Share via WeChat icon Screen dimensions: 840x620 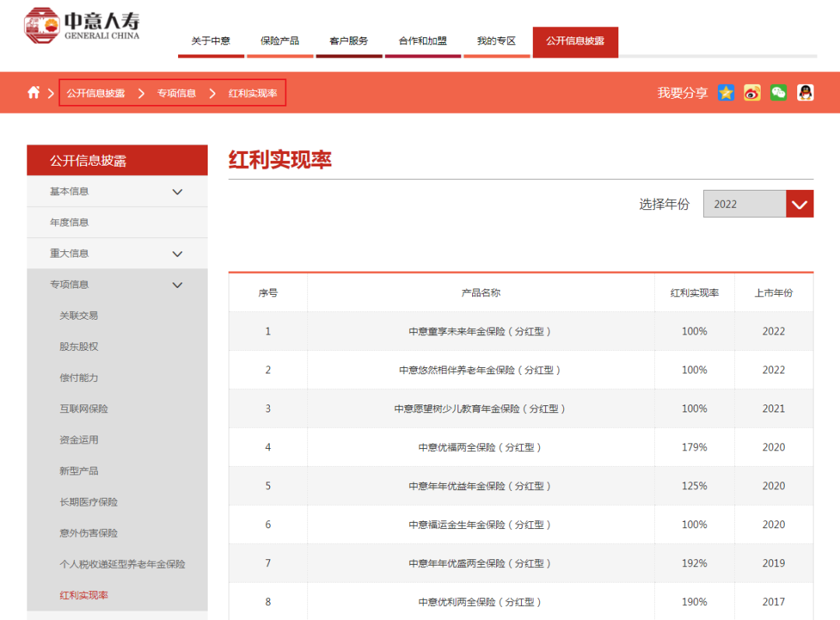pos(779,93)
